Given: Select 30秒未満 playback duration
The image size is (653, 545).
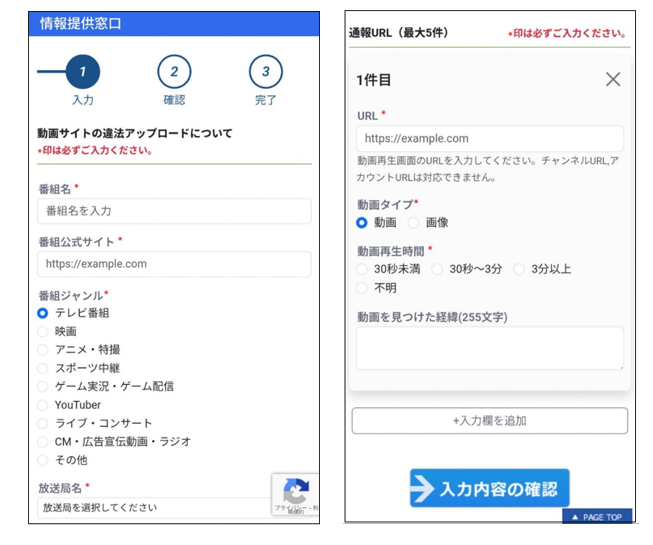Looking at the screenshot, I should 363,269.
